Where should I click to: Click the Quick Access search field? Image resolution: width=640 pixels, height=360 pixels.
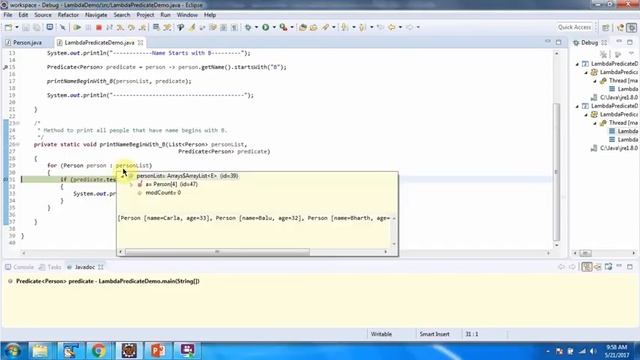[x=574, y=27]
